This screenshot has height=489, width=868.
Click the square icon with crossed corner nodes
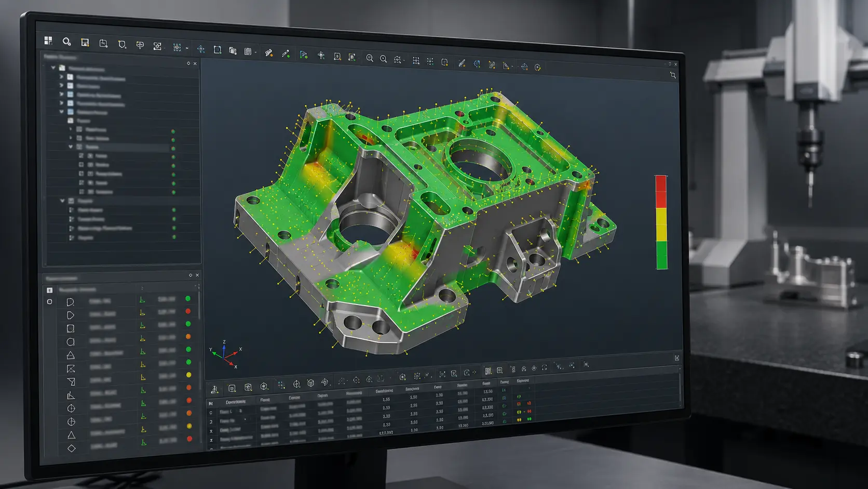click(157, 46)
